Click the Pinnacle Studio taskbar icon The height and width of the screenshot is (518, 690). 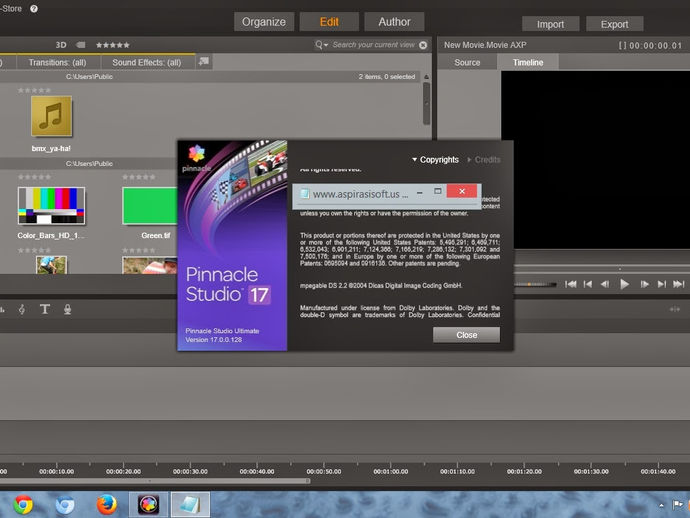point(148,504)
